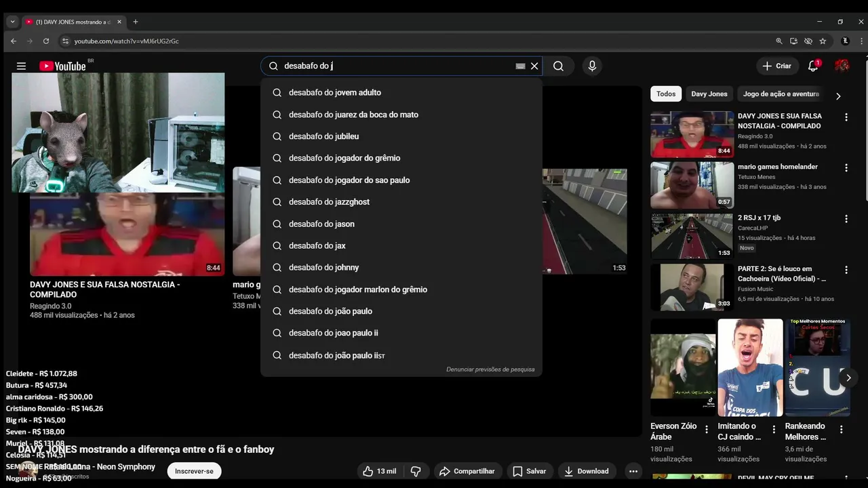Reload the page with the refresh icon
Screen dimensions: 868x488
(x=46, y=41)
